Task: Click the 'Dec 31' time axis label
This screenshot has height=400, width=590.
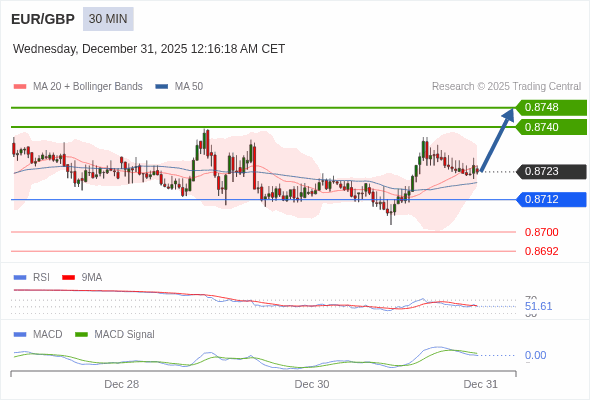Action: coord(481,384)
